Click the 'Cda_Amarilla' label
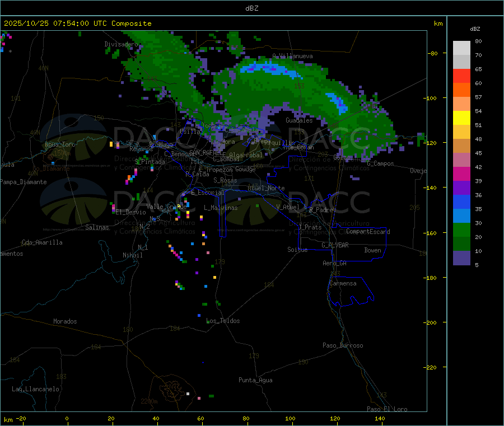Screen dimensions: 504x426 (x=42, y=242)
